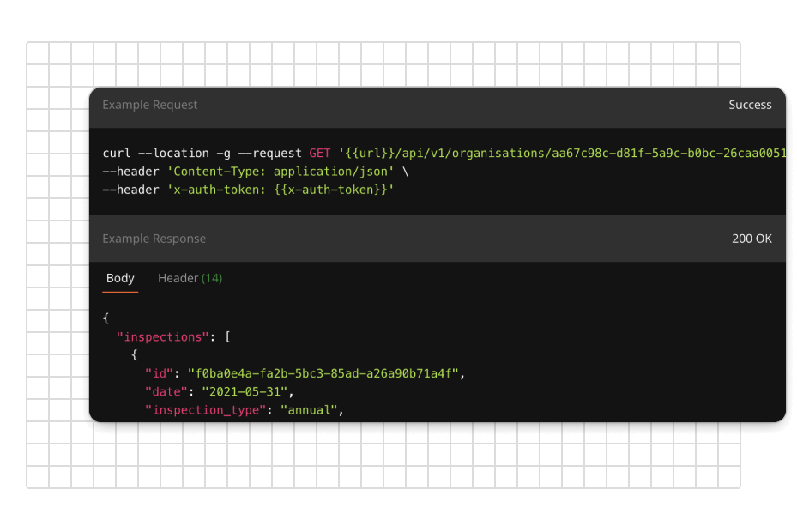Image resolution: width=797 pixels, height=532 pixels.
Task: Click the GET method keyword
Action: [320, 153]
